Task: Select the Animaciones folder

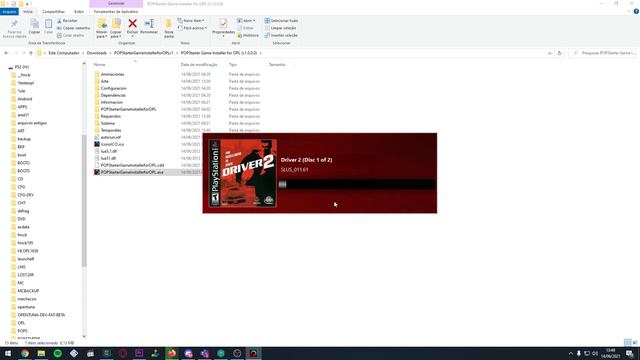Action: coord(113,74)
